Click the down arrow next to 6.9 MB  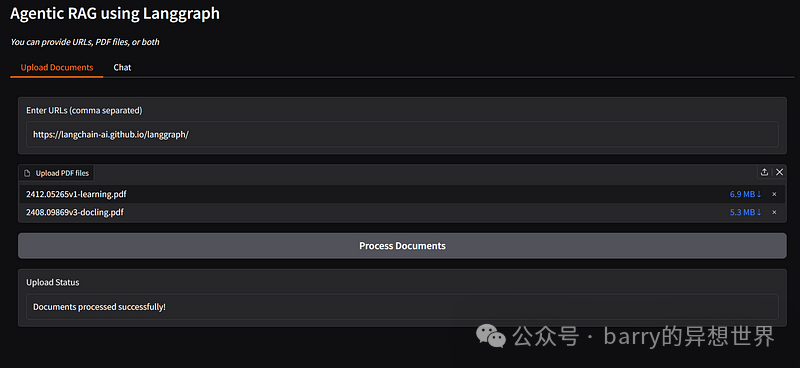(x=759, y=194)
